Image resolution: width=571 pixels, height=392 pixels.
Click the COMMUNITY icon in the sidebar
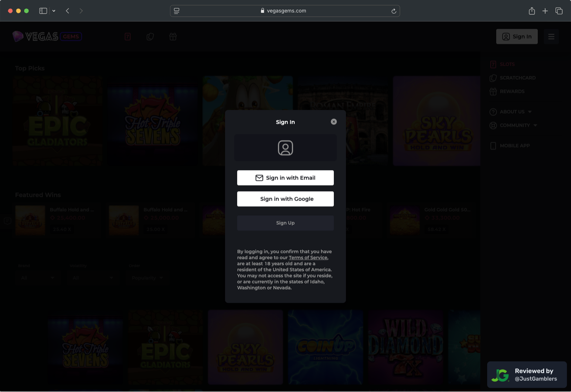coord(493,125)
